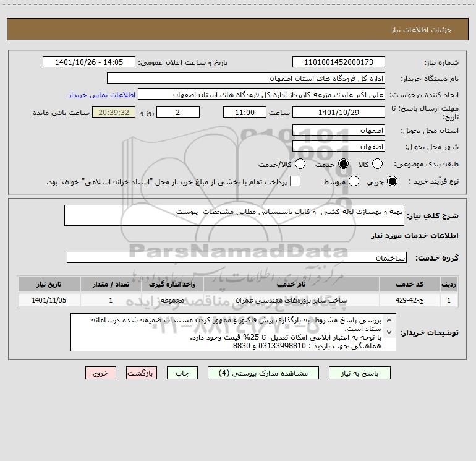Click the تعداد / مقدار column header
Image resolution: width=476 pixels, height=461 pixels.
(111, 285)
